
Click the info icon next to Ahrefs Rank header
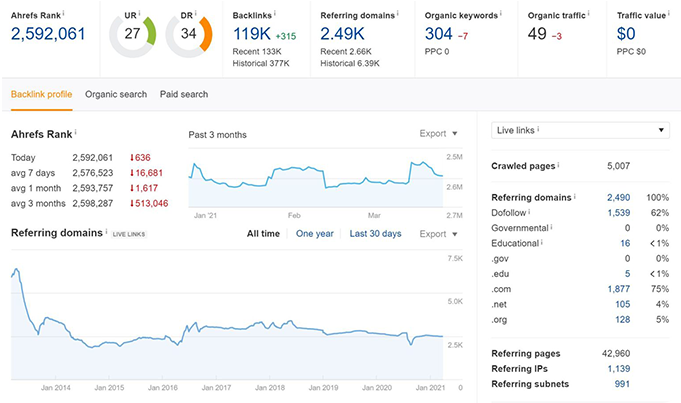63,13
